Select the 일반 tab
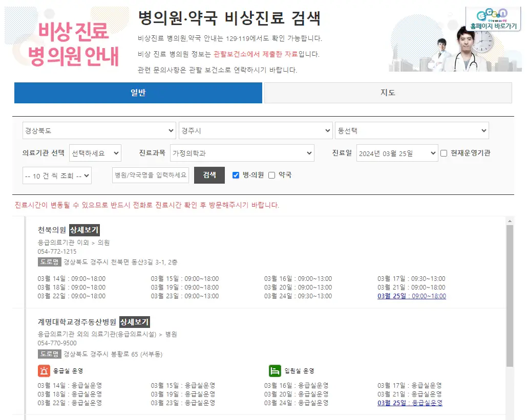This screenshot has height=420, width=528. point(138,93)
